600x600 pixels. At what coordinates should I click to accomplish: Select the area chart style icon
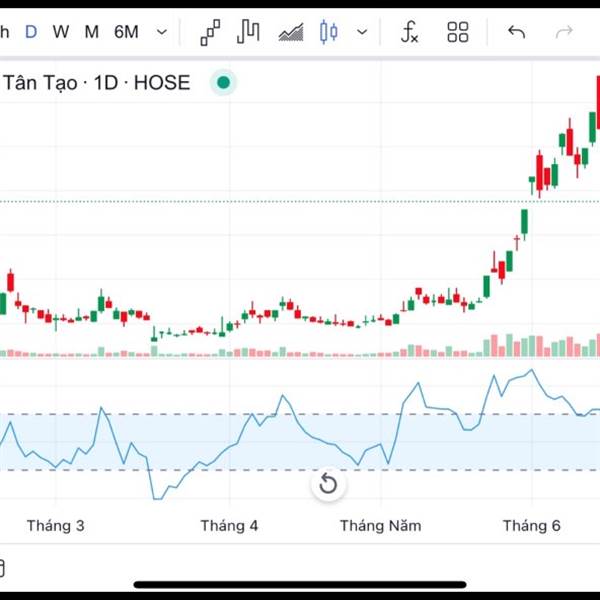pos(291,32)
